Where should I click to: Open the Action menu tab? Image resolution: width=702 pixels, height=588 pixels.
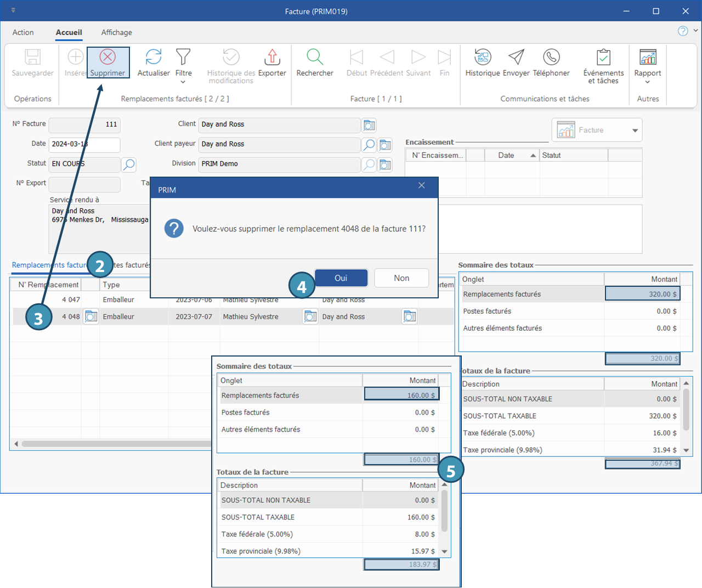point(23,32)
